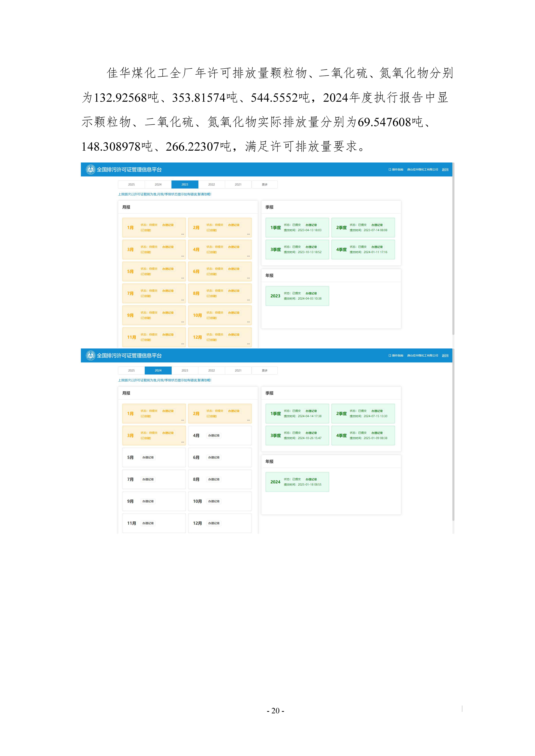
Task: Select the highlighted 2023 year tab
Action: point(185,184)
